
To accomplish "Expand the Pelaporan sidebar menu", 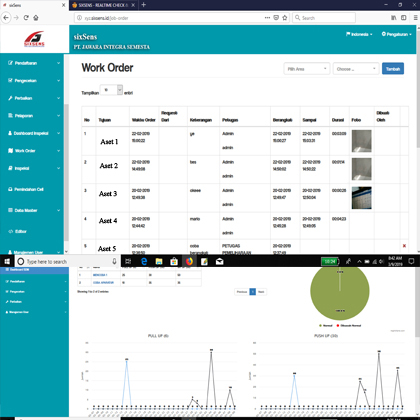I will [x=34, y=116].
